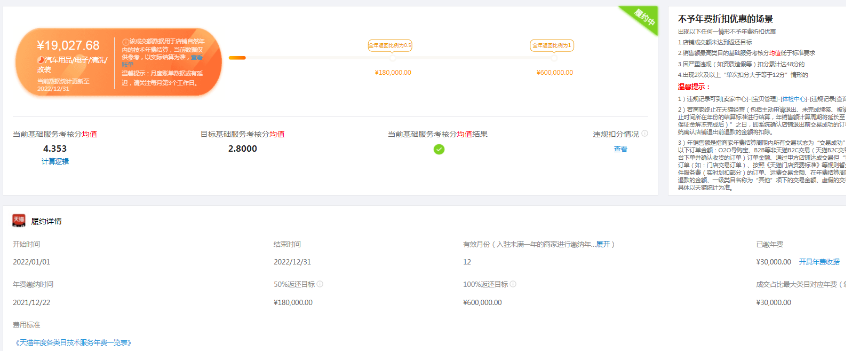Click info icon next to 50%返还目标

pyautogui.click(x=320, y=284)
